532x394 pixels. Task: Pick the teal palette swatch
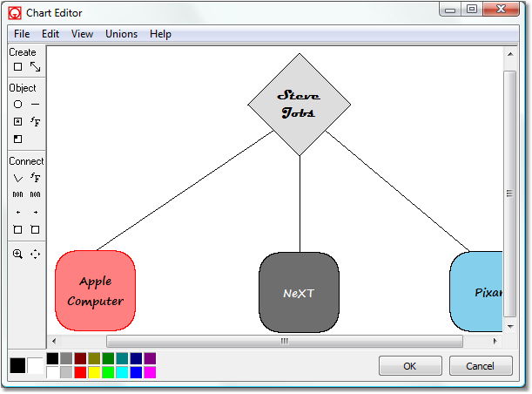coord(122,358)
